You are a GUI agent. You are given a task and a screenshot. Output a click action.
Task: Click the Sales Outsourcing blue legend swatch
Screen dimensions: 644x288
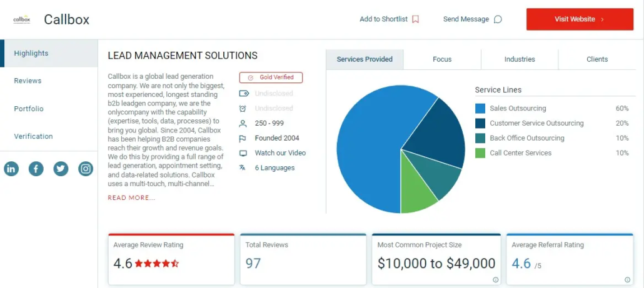[x=480, y=108]
